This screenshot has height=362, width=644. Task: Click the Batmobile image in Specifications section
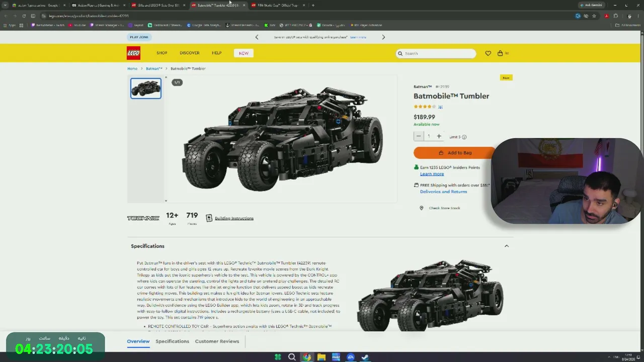coord(430,295)
